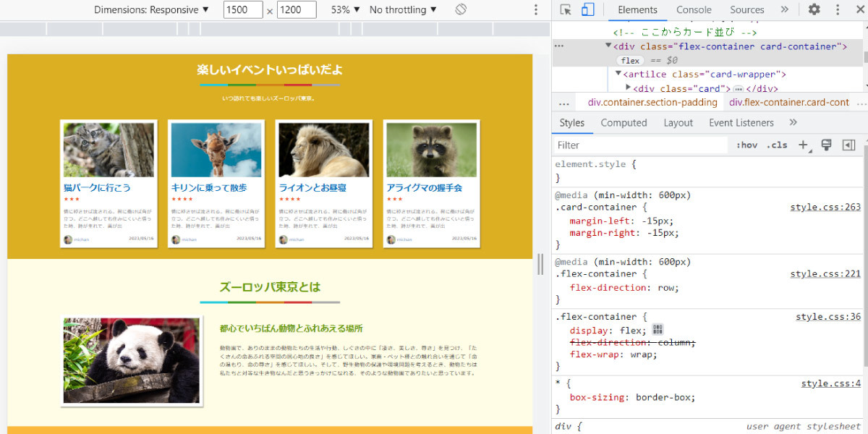Image resolution: width=868 pixels, height=434 pixels.
Task: Click the viewport height field showing 1200
Action: tap(297, 9)
